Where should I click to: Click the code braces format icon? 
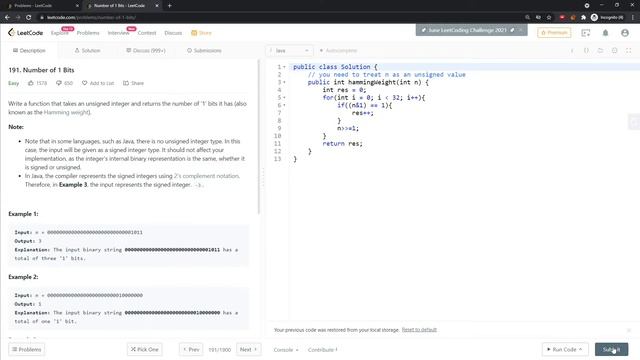pos(586,51)
